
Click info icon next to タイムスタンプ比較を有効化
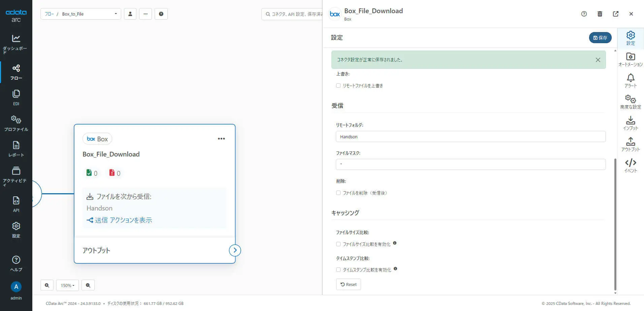[395, 268]
